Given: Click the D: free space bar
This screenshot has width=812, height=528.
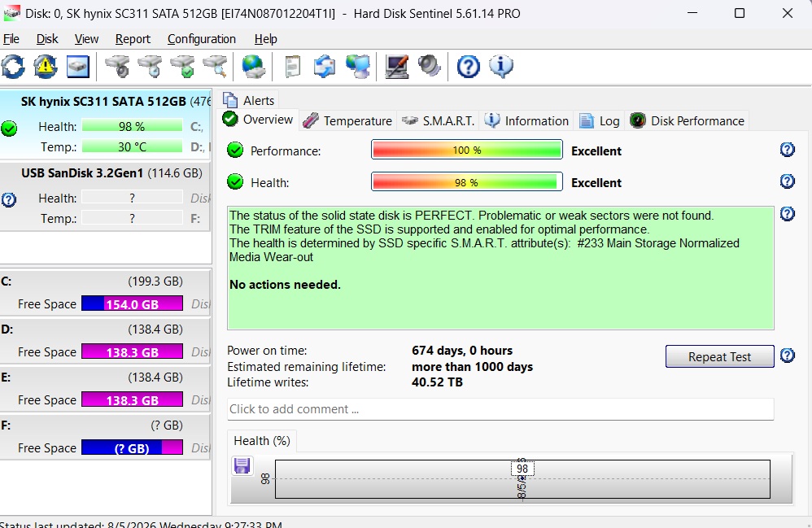Looking at the screenshot, I should point(132,351).
